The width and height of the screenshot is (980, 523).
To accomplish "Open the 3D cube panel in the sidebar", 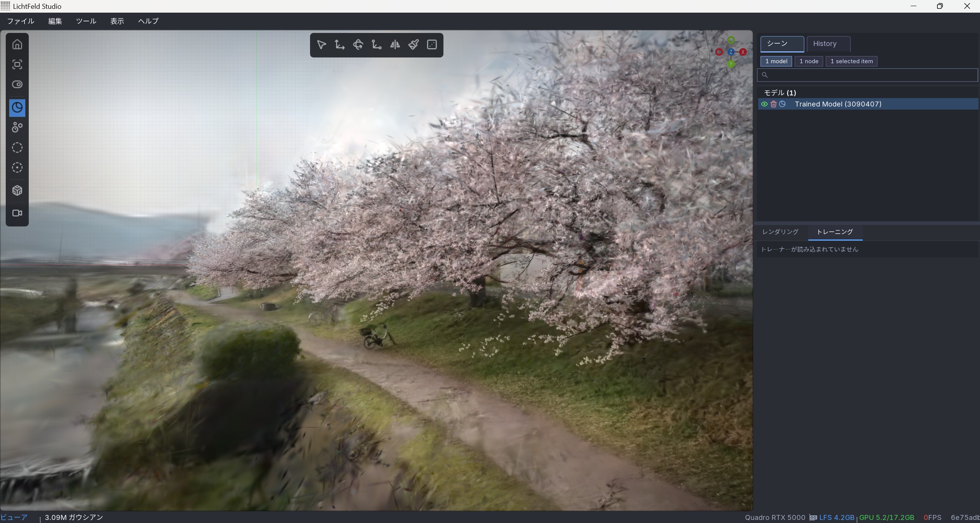I will click(17, 190).
